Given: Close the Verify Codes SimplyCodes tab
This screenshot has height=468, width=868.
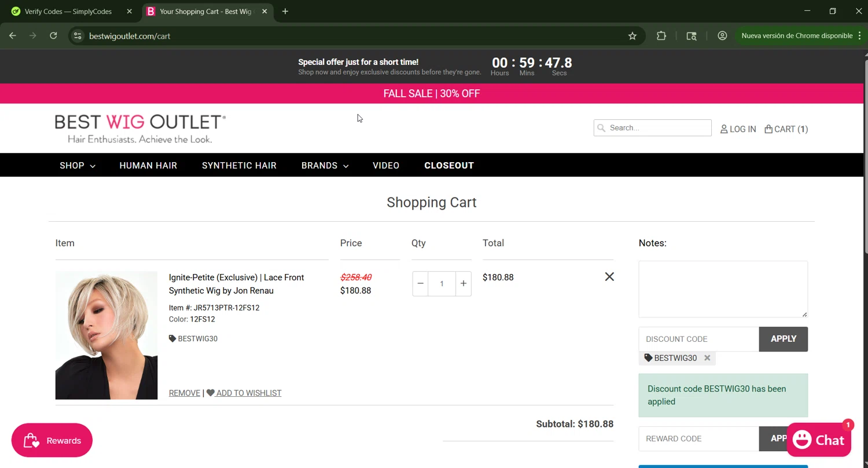Looking at the screenshot, I should [x=129, y=11].
